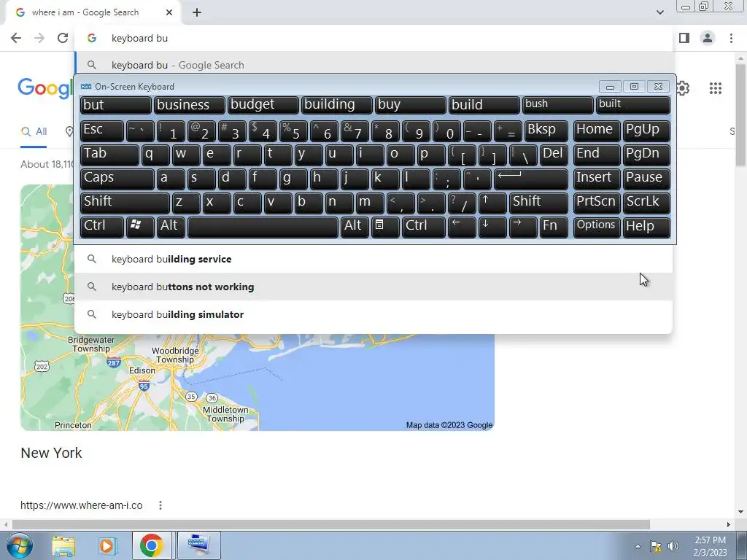
Task: Open On-Screen Keyboard Options
Action: tap(597, 227)
